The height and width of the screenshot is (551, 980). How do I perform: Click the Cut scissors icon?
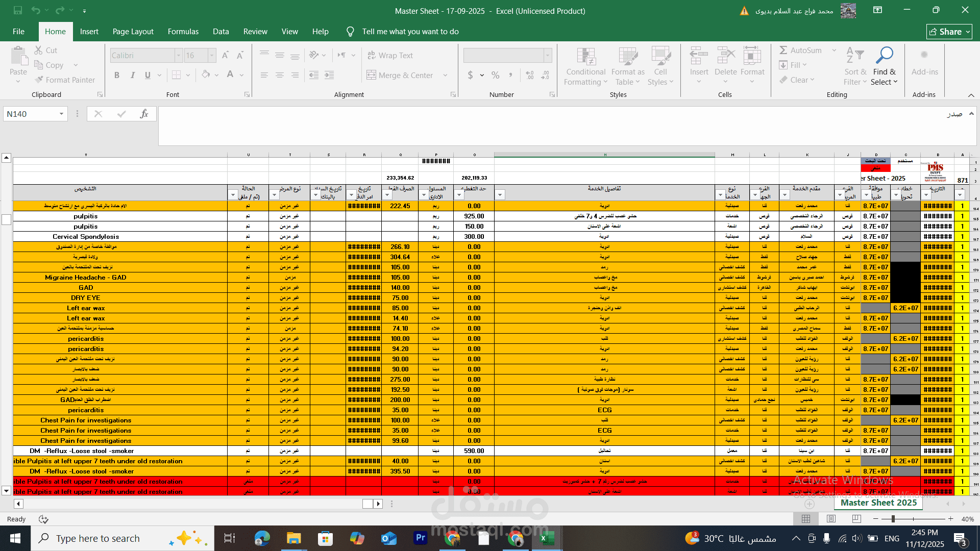[x=38, y=50]
